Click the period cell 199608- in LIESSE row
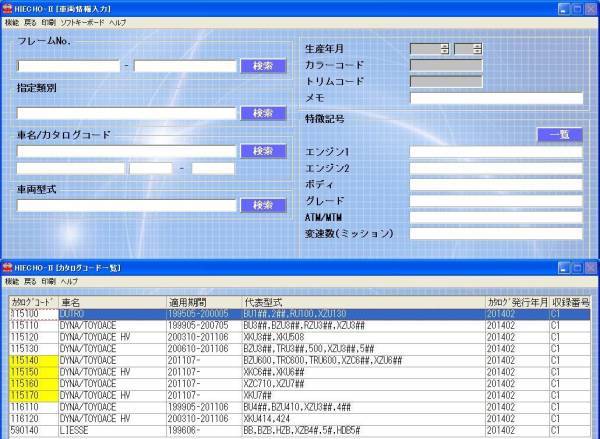Screen dimensions: 600x439 click(x=204, y=431)
